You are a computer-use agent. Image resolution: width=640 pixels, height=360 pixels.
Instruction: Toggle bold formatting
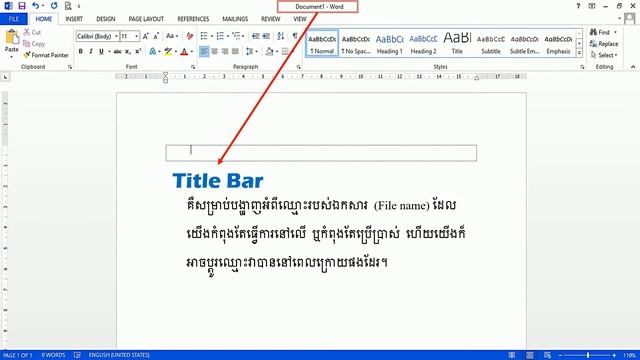pos(80,51)
